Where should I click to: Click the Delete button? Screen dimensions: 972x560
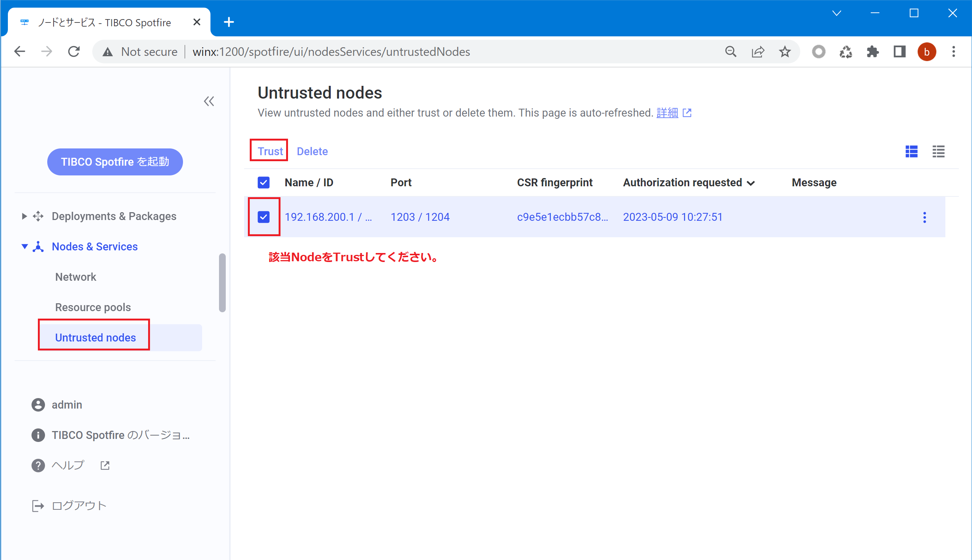coord(312,151)
